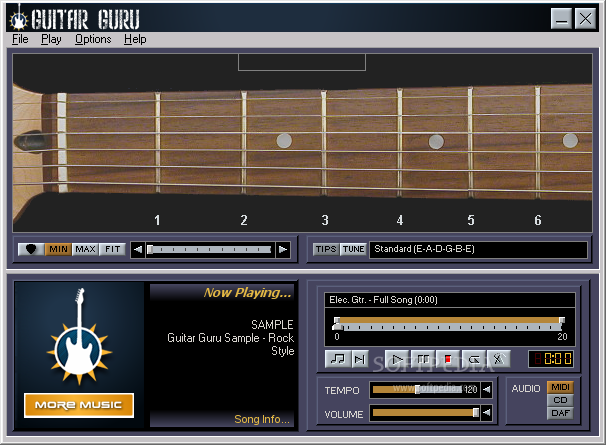Open the Song Info... link
This screenshot has height=445, width=606.
[262, 419]
